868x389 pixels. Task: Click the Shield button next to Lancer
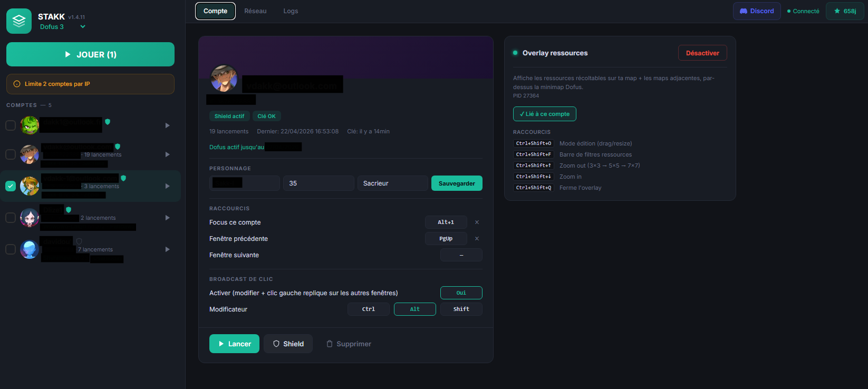[x=288, y=344]
